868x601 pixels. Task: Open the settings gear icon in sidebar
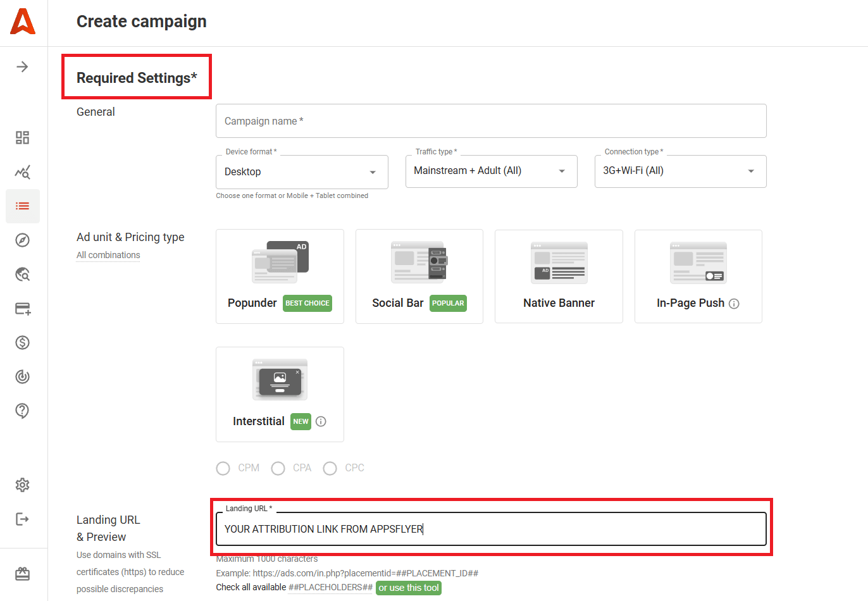[x=23, y=485]
